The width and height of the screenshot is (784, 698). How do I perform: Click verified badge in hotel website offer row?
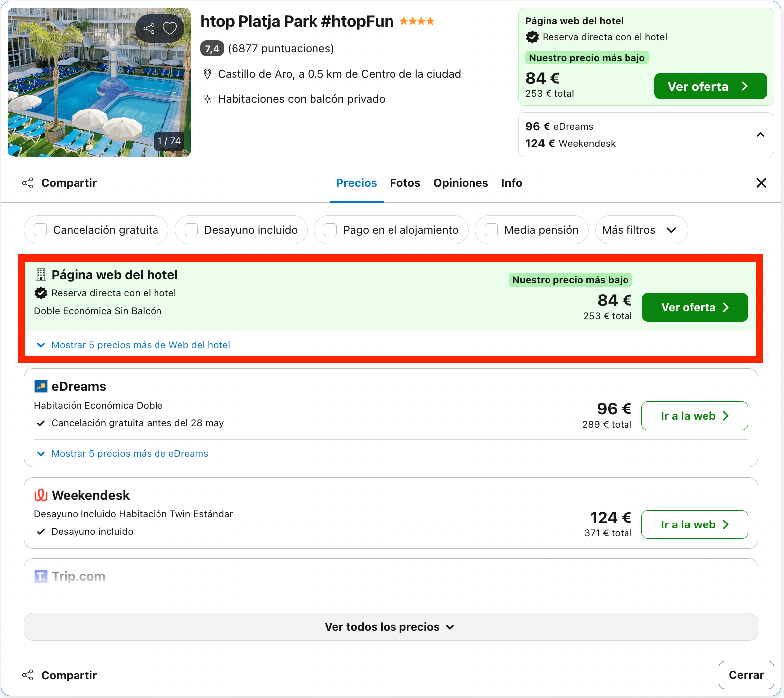click(x=41, y=293)
